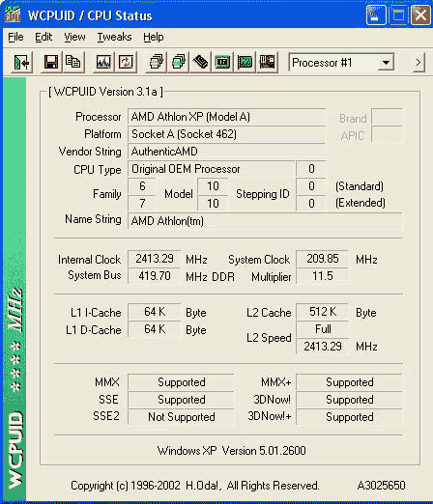
Task: Open the first stacked-windows feature icon
Action: pyautogui.click(x=157, y=62)
